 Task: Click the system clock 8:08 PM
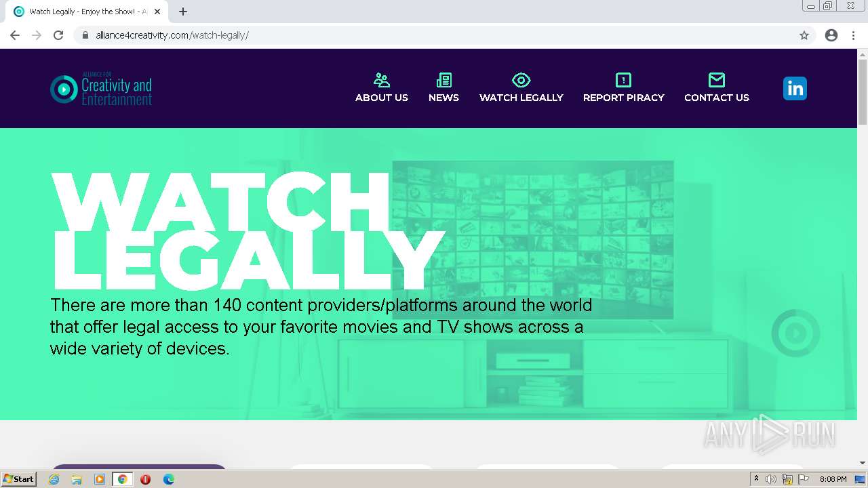point(833,479)
